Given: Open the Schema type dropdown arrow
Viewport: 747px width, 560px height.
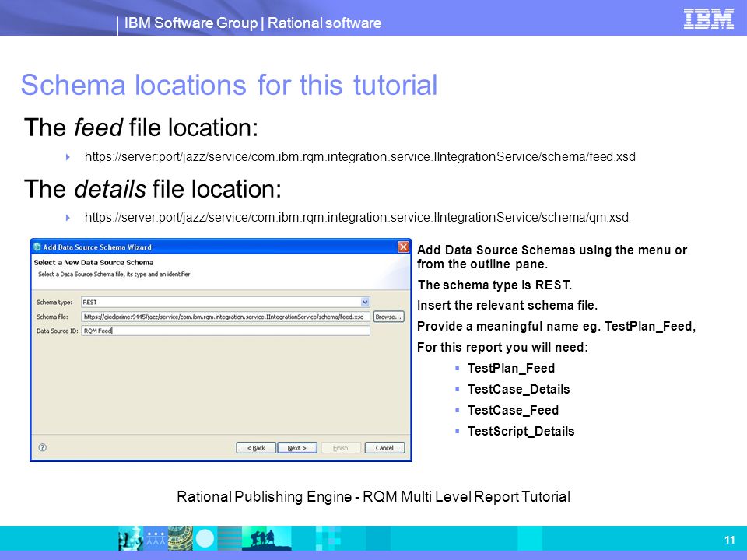Looking at the screenshot, I should 365,302.
